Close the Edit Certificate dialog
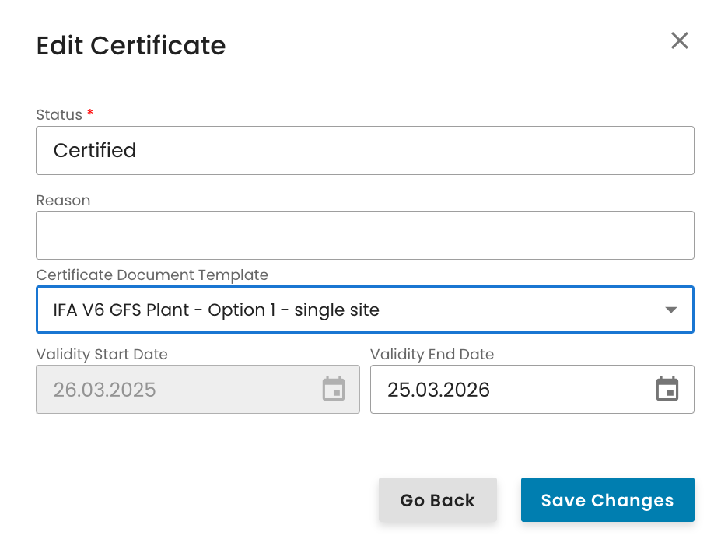Screen dimensions: 728x560 coord(680,41)
